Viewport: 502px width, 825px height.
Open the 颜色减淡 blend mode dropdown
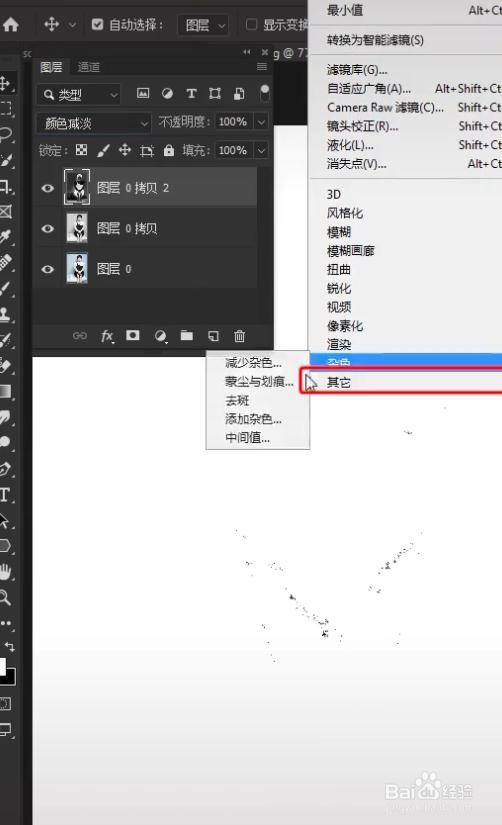click(x=94, y=123)
